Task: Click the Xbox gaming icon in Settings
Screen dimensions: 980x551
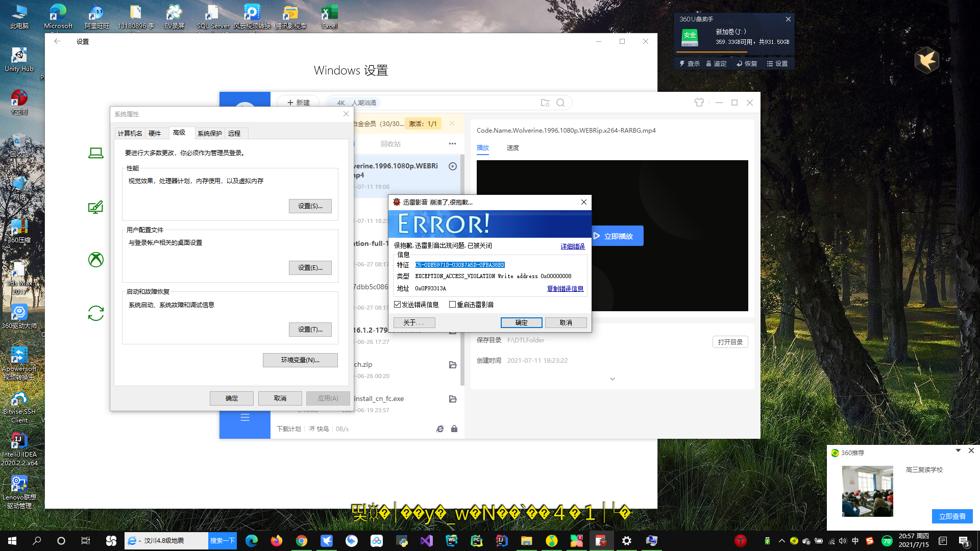Action: click(x=96, y=260)
